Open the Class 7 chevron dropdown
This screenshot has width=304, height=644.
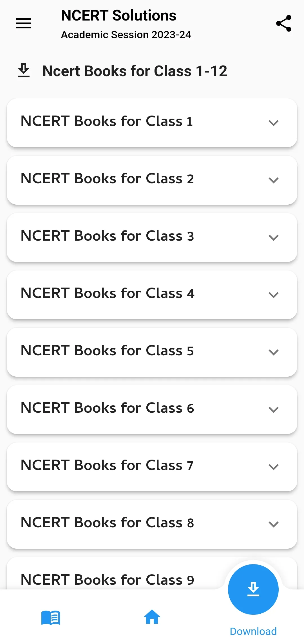coord(273,467)
